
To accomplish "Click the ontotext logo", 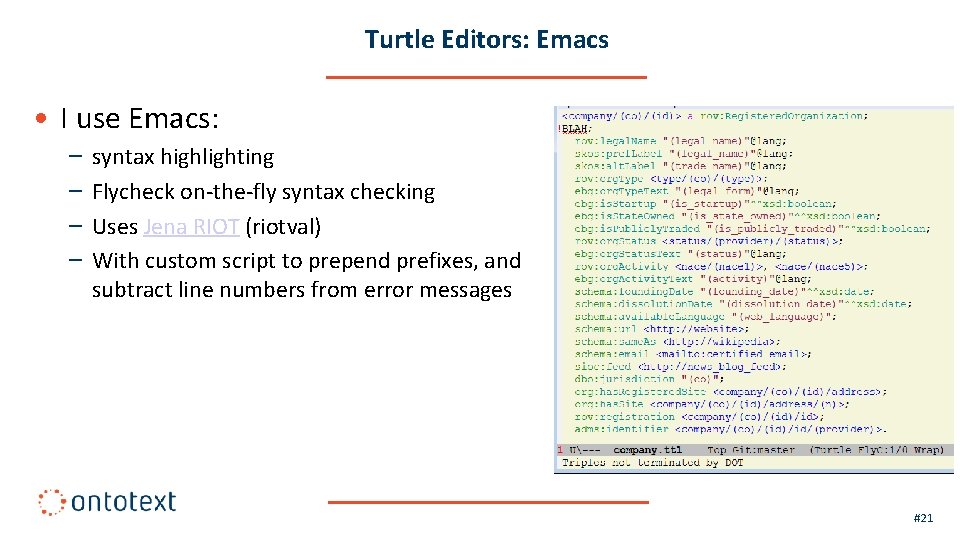I will pos(107,502).
